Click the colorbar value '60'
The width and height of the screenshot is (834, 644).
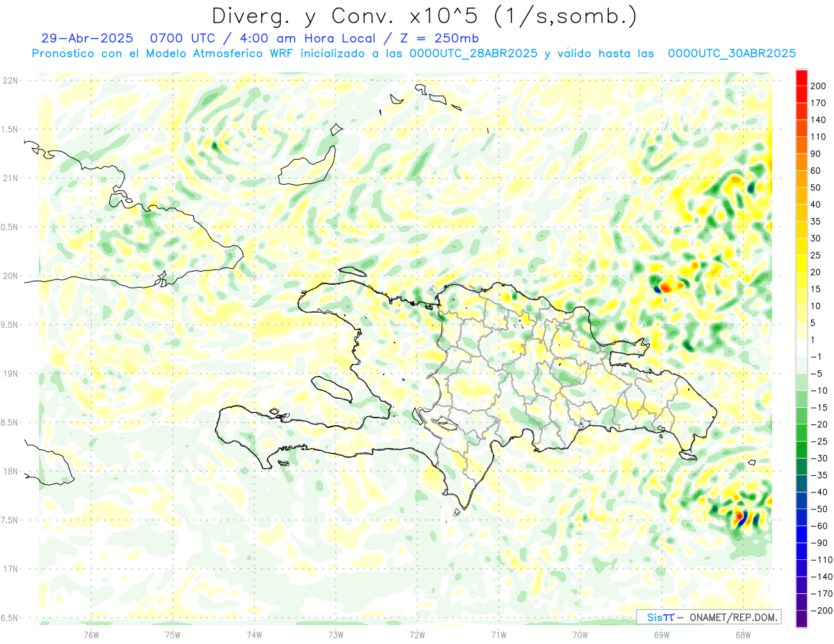(x=817, y=171)
